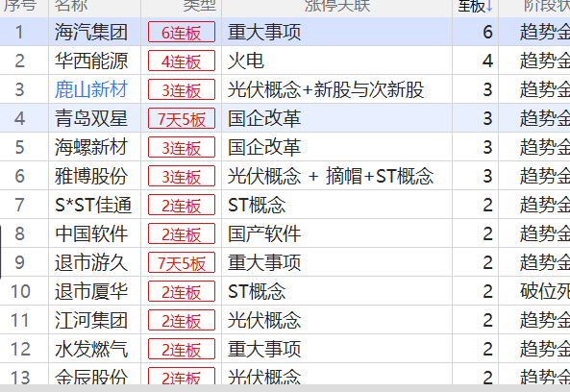Click the board count 2 in 退市厦华 row
The height and width of the screenshot is (392, 570).
point(487,291)
